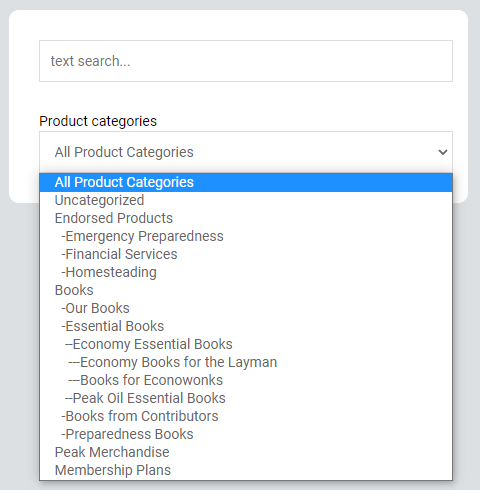Choose the Financial Services subcategory
480x490 pixels.
[x=246, y=254]
